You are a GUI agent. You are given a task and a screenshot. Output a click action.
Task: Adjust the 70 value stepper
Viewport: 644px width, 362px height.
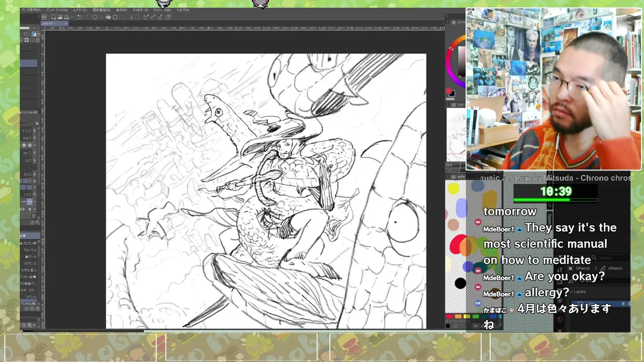[30, 160]
